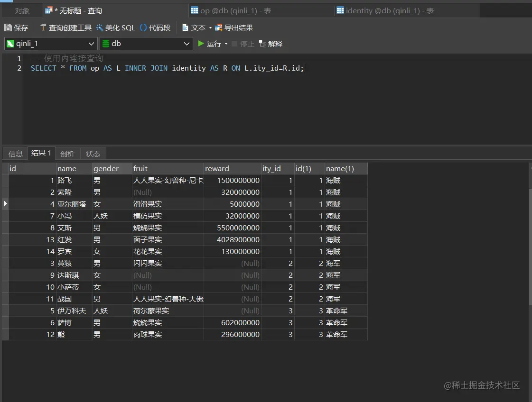532x402 pixels.
Task: Click the id(1) column header
Action: pos(309,168)
